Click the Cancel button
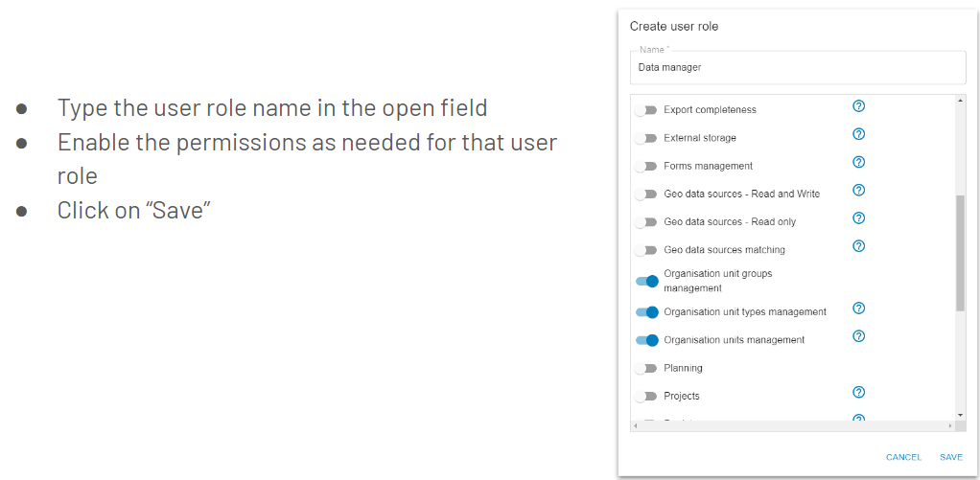The image size is (980, 480). click(x=903, y=458)
